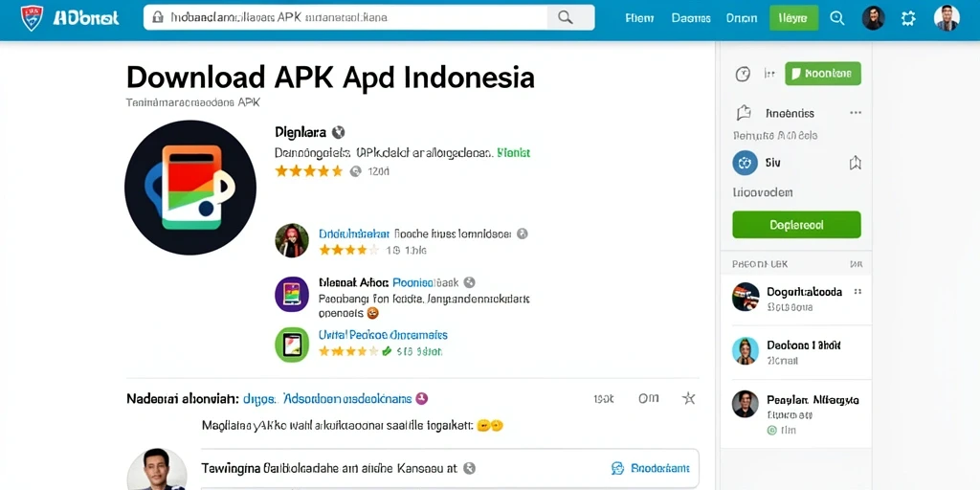Click the Rnodotiams reply icon

coord(617,468)
